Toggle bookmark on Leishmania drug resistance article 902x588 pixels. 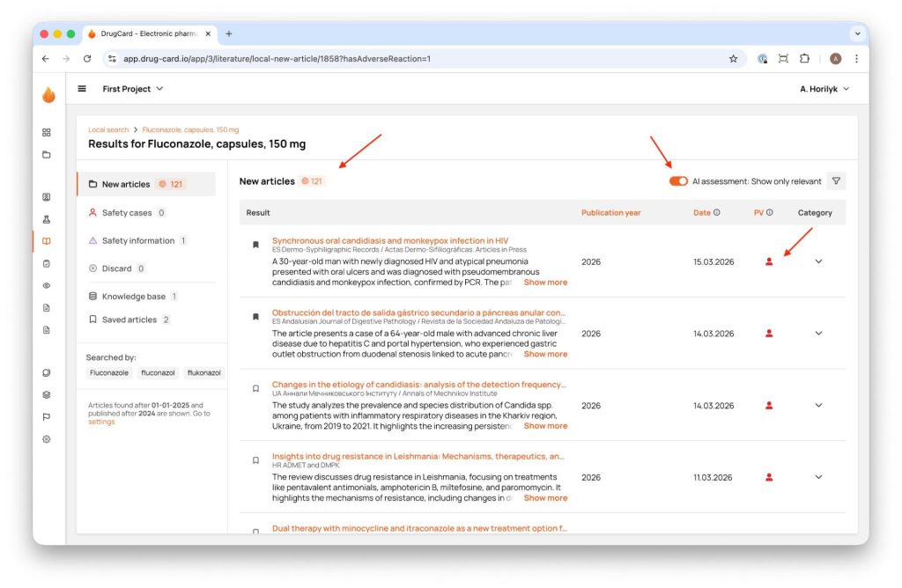coord(256,460)
